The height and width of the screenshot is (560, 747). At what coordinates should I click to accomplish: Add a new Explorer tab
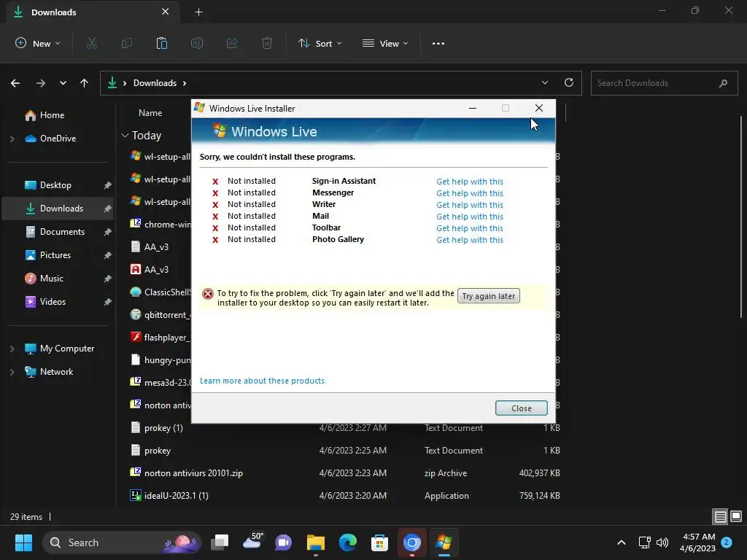[x=198, y=12]
